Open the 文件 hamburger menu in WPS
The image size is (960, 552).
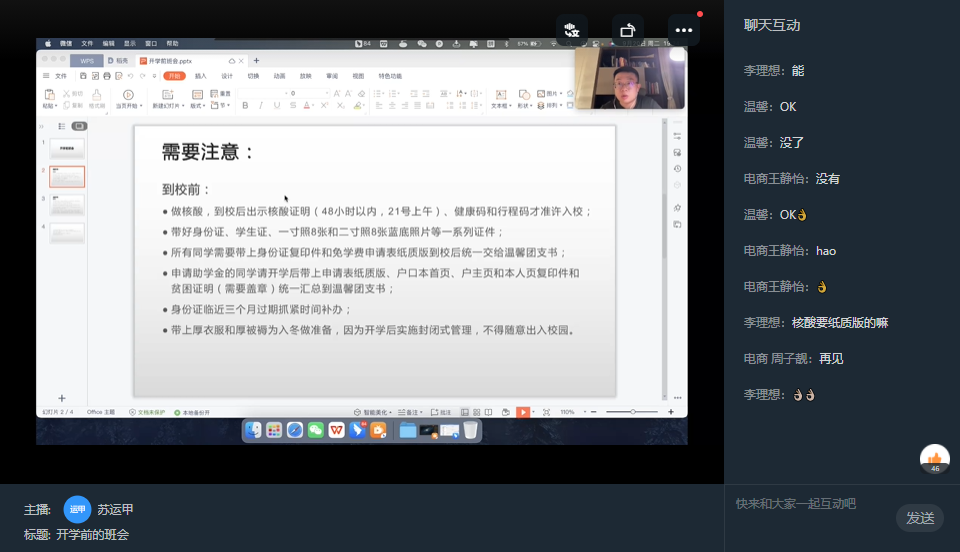tap(55, 76)
